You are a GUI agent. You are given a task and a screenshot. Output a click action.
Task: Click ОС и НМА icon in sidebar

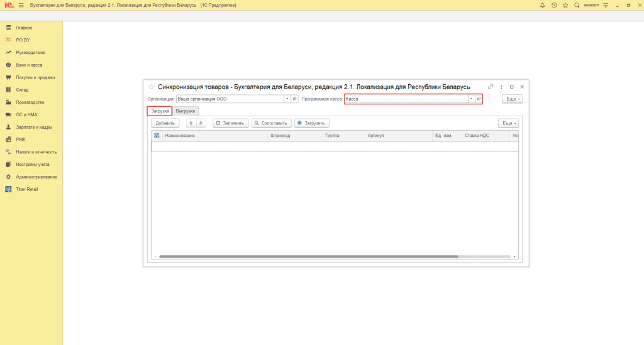[8, 115]
